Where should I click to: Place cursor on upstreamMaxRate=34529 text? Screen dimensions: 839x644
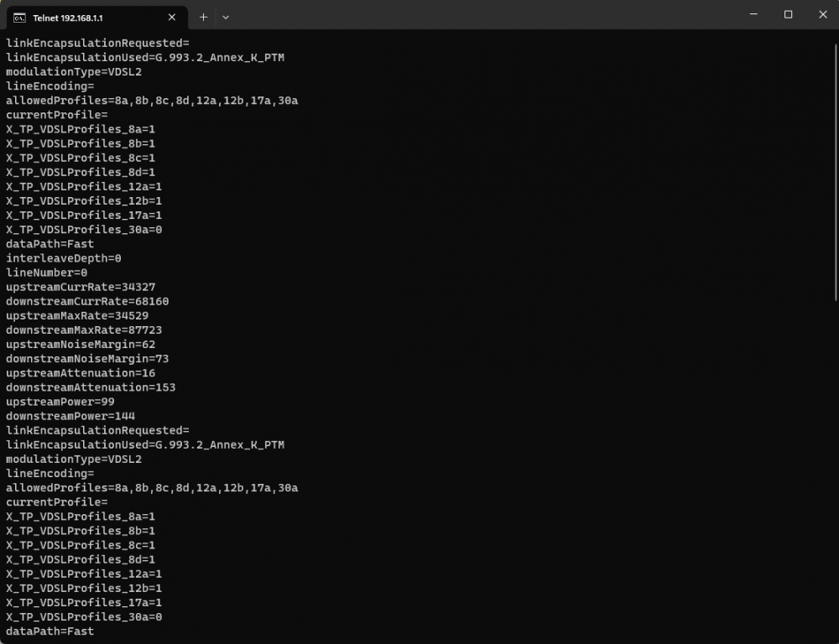coord(77,315)
